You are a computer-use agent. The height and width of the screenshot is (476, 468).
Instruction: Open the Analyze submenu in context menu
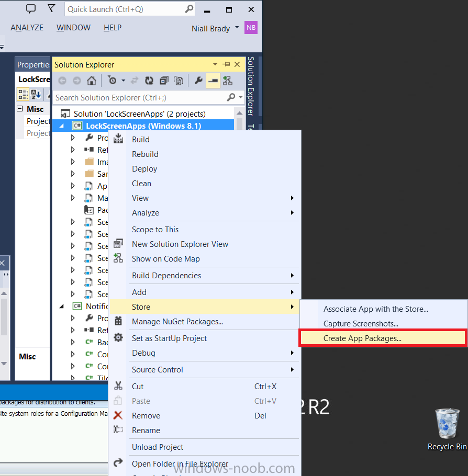205,213
